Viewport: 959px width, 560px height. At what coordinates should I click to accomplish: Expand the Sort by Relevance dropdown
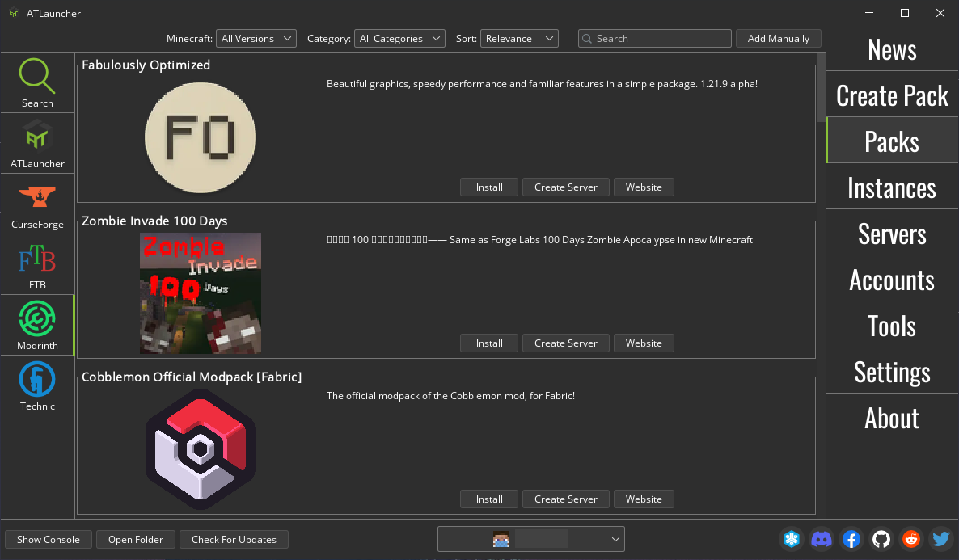(519, 38)
